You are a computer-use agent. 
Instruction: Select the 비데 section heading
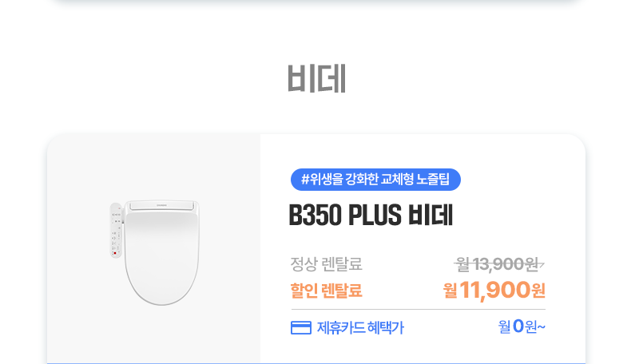pyautogui.click(x=316, y=78)
